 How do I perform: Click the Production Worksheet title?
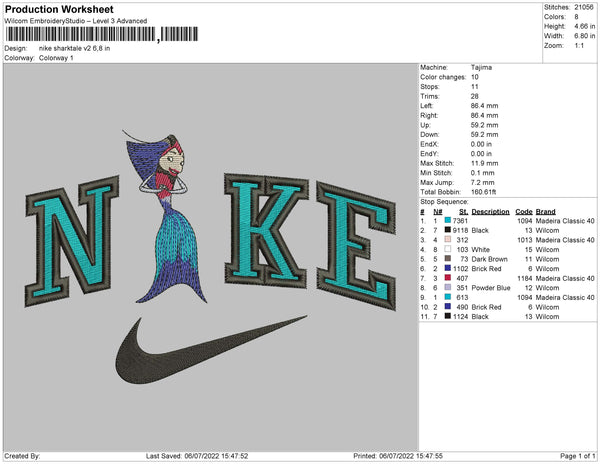coord(59,10)
